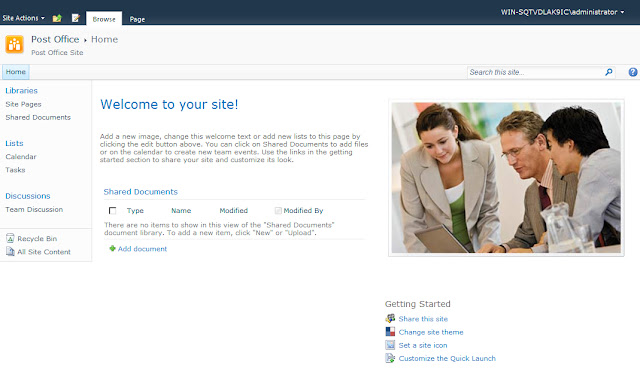Go to Site Pages library
This screenshot has height=383, width=640.
[23, 104]
